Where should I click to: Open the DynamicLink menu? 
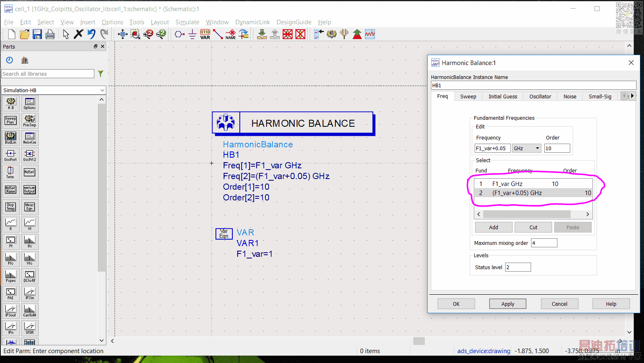253,22
